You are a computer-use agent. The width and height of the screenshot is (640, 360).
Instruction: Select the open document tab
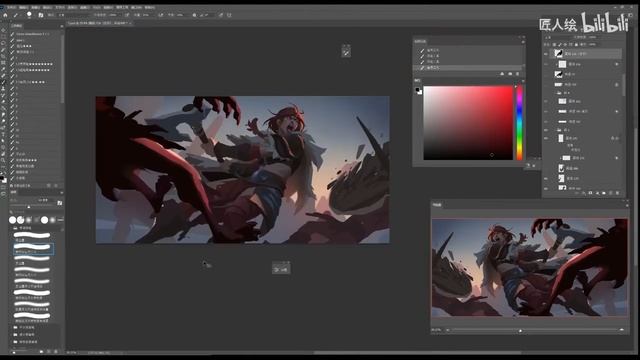click(98, 23)
